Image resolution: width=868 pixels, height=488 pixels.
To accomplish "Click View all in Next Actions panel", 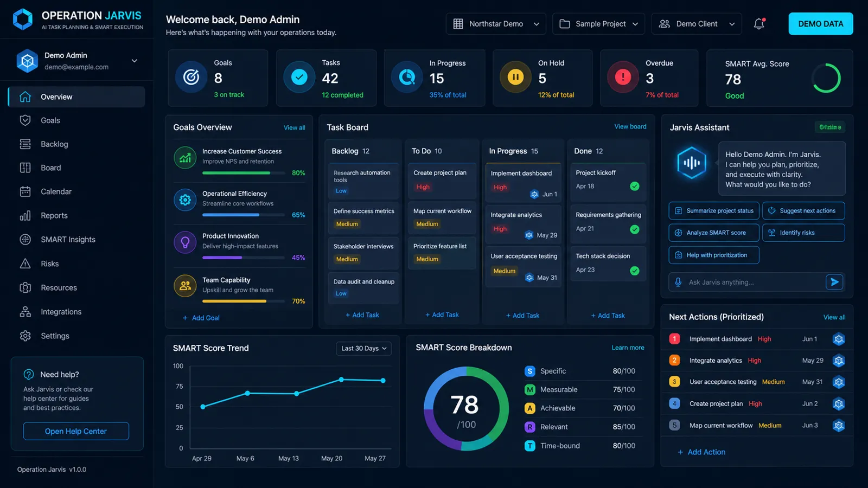I will tap(834, 318).
